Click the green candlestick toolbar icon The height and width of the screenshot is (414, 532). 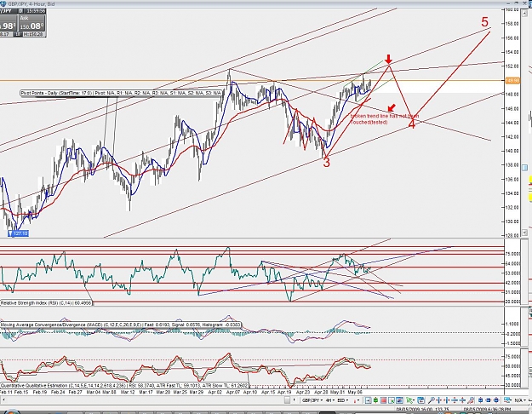(x=376, y=400)
